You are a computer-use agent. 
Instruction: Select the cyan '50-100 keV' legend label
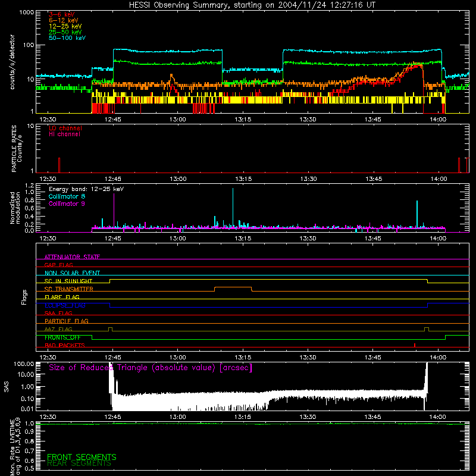[67, 38]
